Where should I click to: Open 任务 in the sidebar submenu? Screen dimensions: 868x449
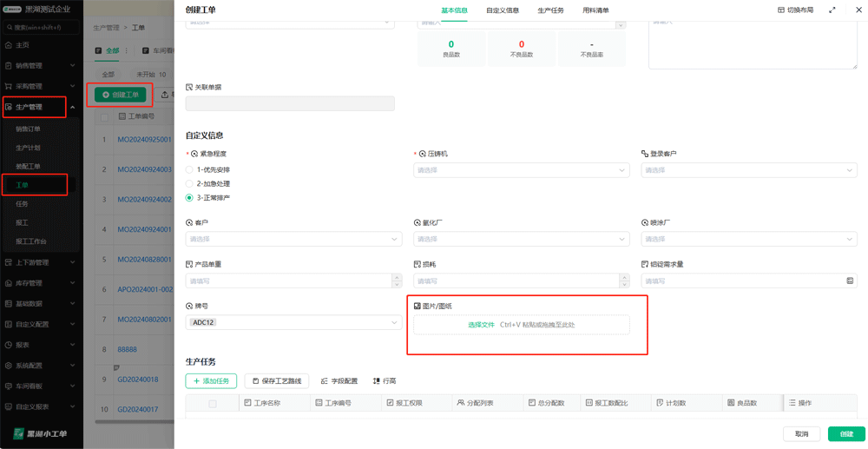[x=23, y=204]
